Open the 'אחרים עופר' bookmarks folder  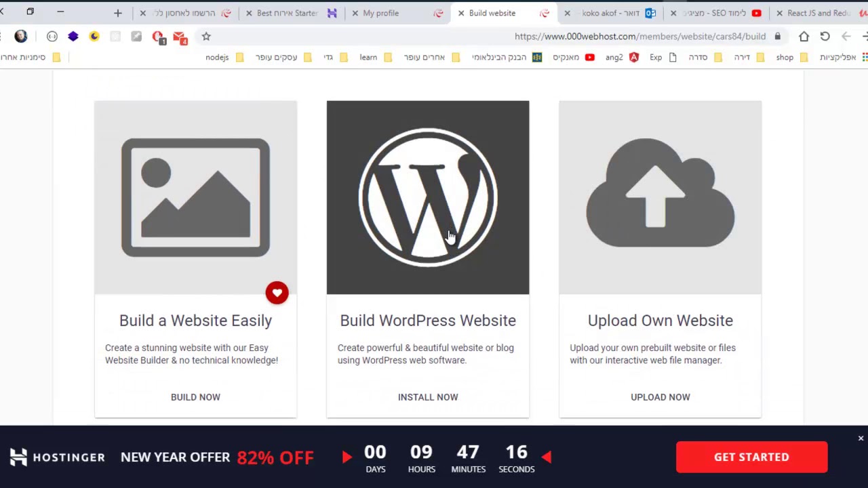click(431, 58)
